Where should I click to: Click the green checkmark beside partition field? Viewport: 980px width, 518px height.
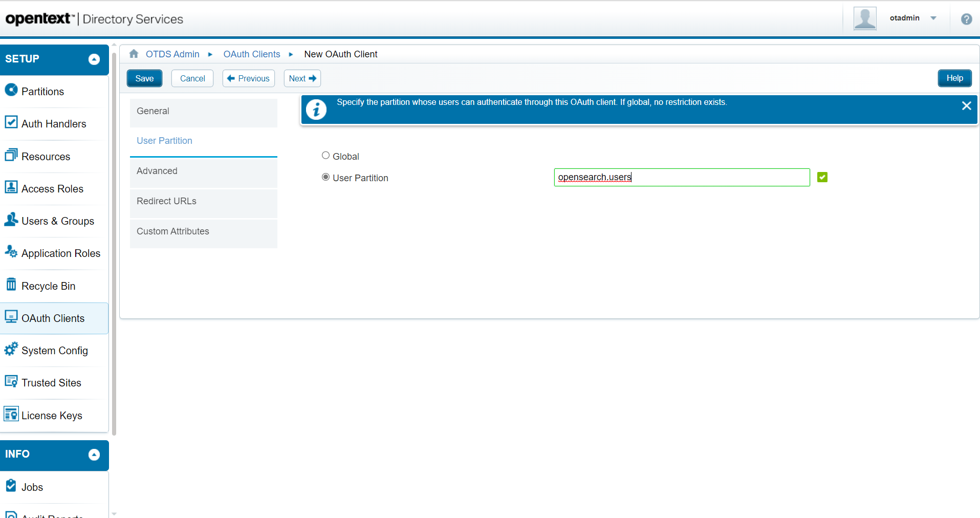tap(822, 177)
